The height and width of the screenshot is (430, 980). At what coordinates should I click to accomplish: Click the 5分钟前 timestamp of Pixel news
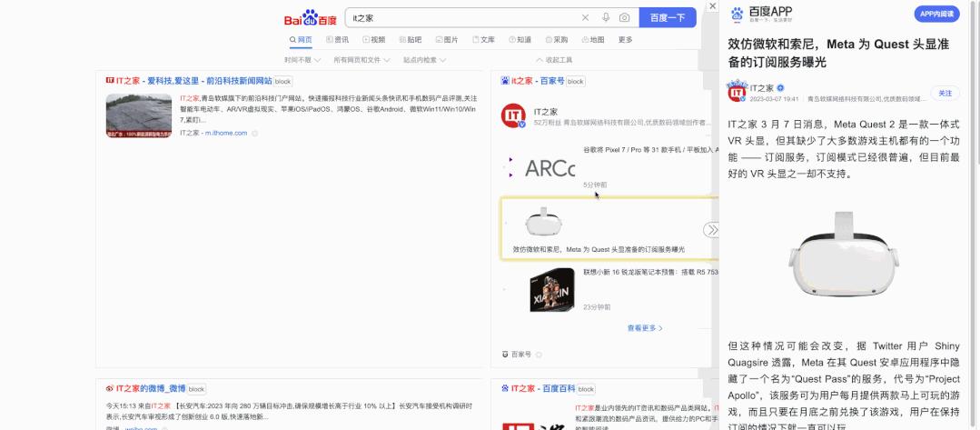pyautogui.click(x=595, y=185)
